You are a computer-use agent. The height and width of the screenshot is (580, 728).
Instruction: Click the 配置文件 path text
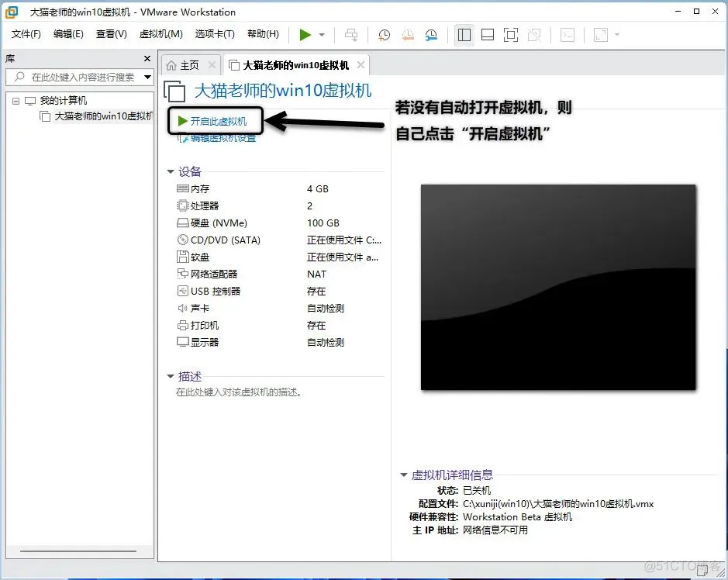point(558,504)
